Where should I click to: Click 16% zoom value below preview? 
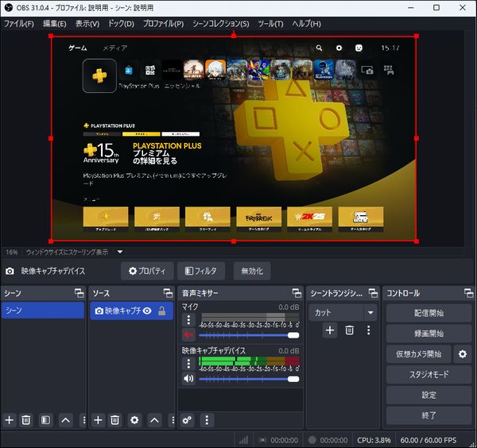(12, 252)
